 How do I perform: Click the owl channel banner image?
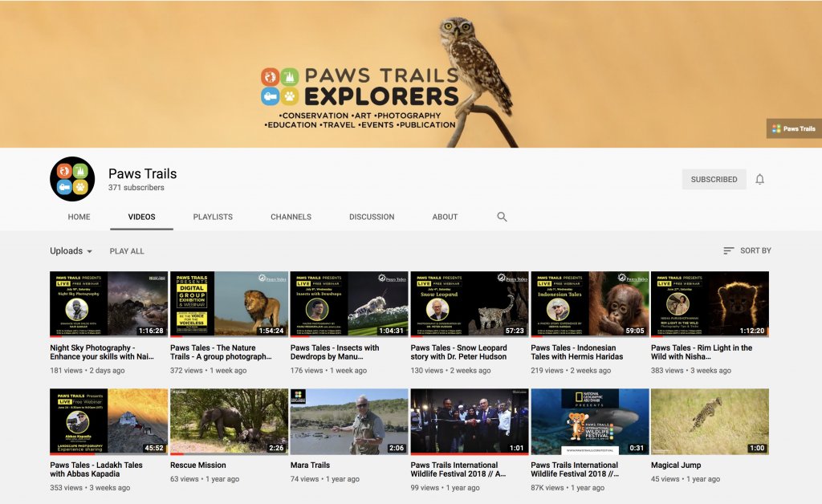(x=411, y=74)
